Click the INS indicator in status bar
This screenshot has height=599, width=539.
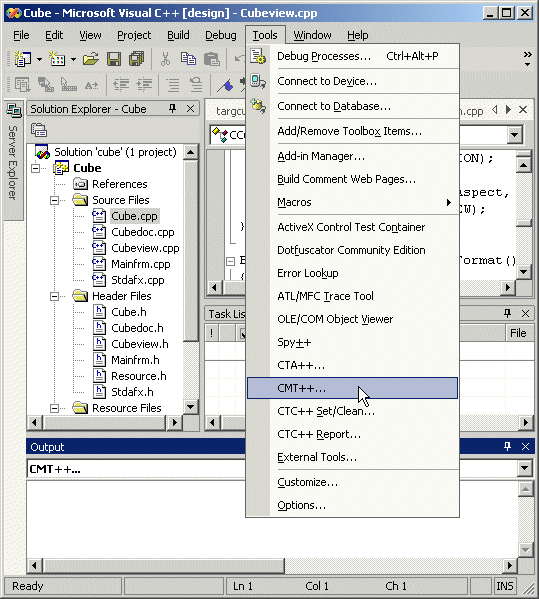[x=505, y=586]
